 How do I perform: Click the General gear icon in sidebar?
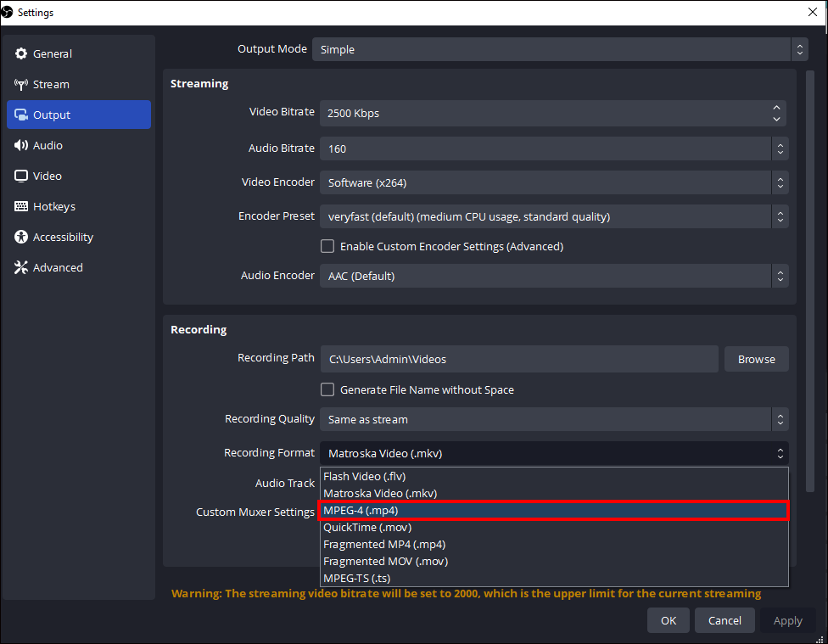click(21, 54)
